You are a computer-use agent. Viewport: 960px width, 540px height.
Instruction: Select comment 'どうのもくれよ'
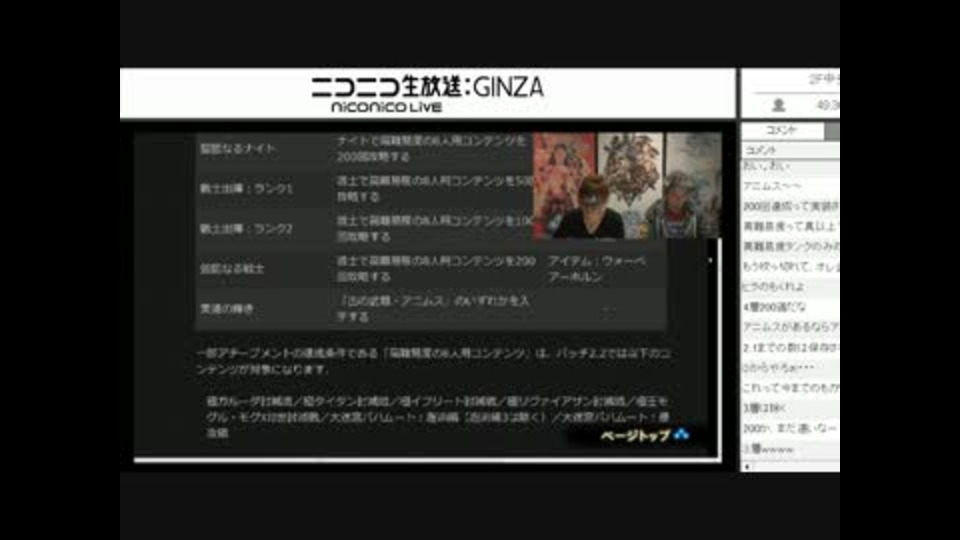(790, 287)
